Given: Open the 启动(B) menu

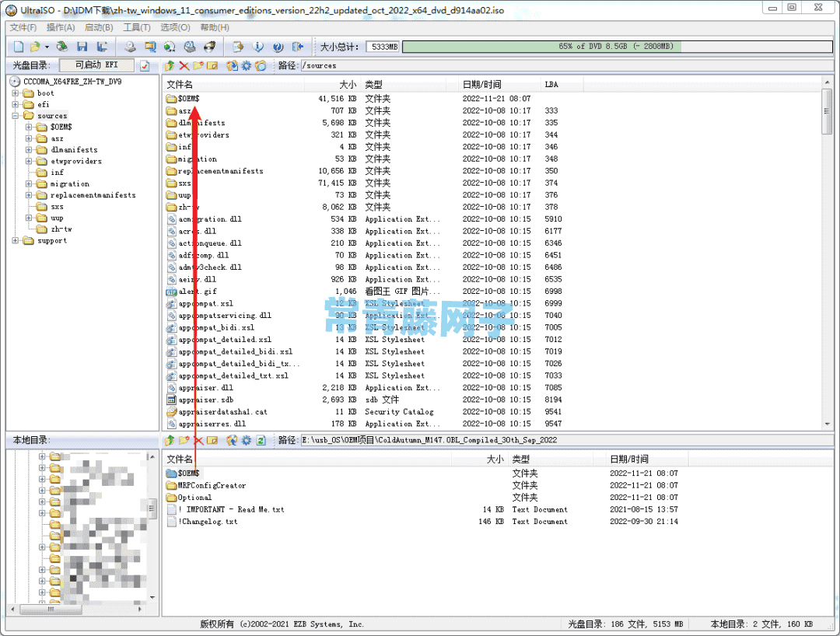Looking at the screenshot, I should (99, 27).
